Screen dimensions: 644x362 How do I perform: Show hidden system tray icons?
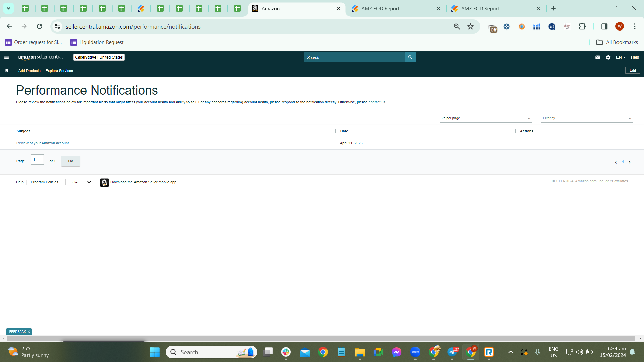[x=511, y=352]
